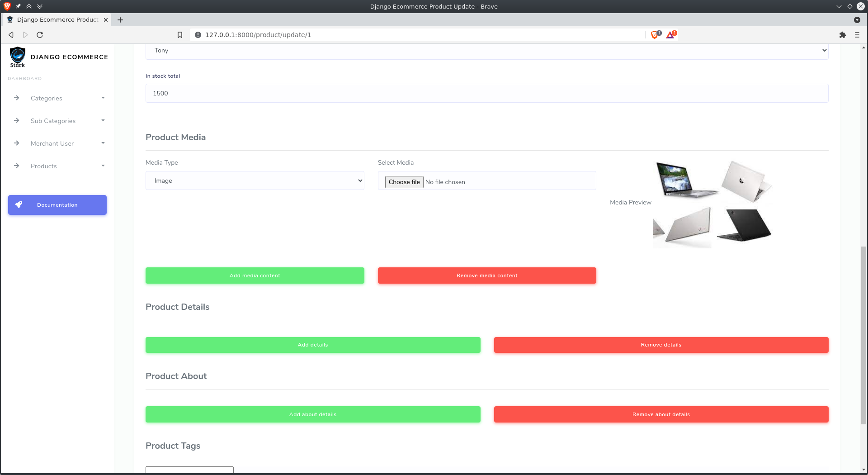Image resolution: width=868 pixels, height=475 pixels.
Task: Navigate back using the back arrow
Action: (x=10, y=34)
